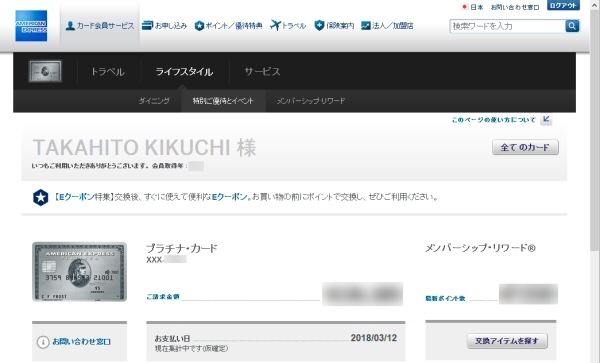Open 法人／加盟店 menu
This screenshot has width=600, height=363.
pos(387,26)
